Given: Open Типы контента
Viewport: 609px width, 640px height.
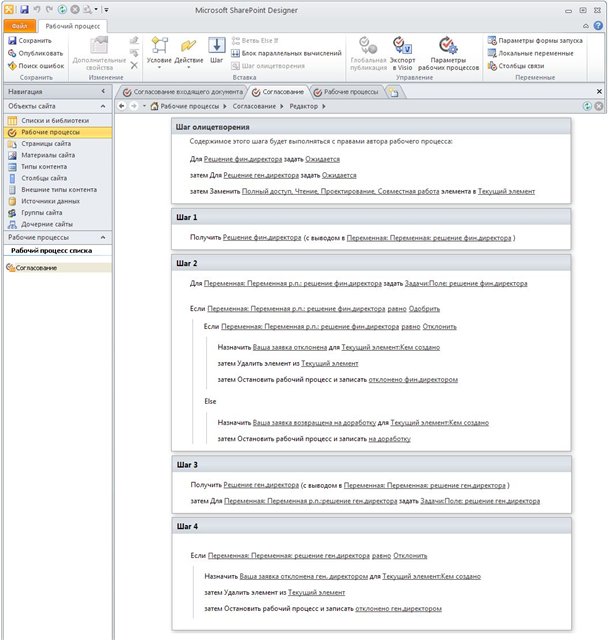Looking at the screenshot, I should [x=58, y=167].
